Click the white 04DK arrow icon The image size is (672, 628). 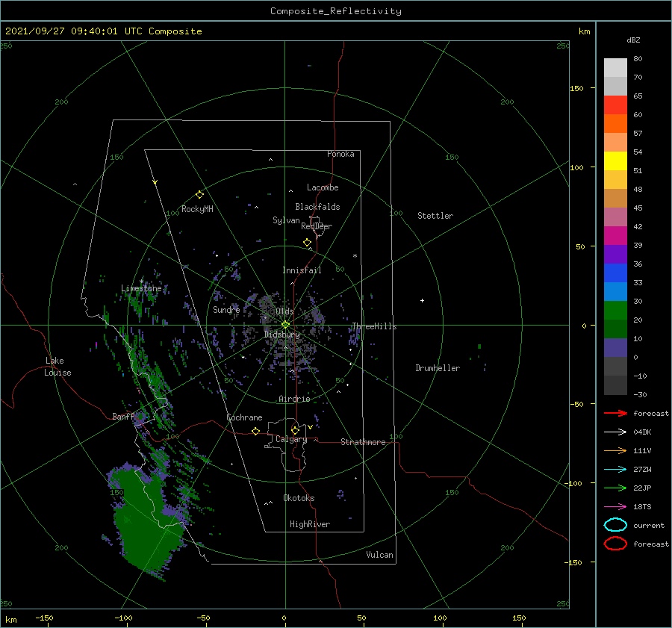point(615,432)
